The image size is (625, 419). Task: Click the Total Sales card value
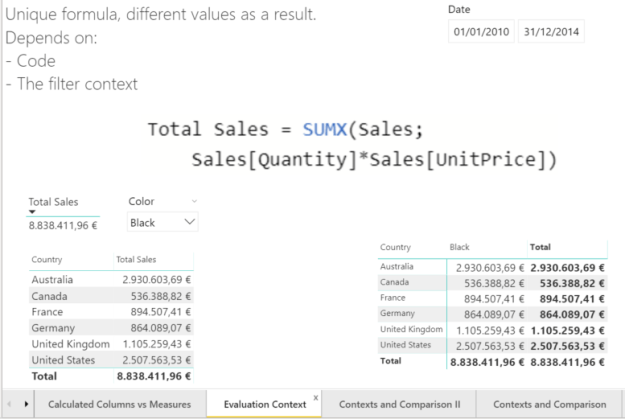click(x=62, y=225)
